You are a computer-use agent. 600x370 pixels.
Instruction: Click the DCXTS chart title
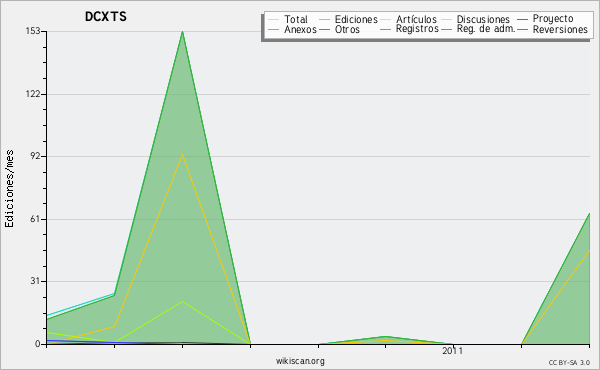(x=106, y=17)
